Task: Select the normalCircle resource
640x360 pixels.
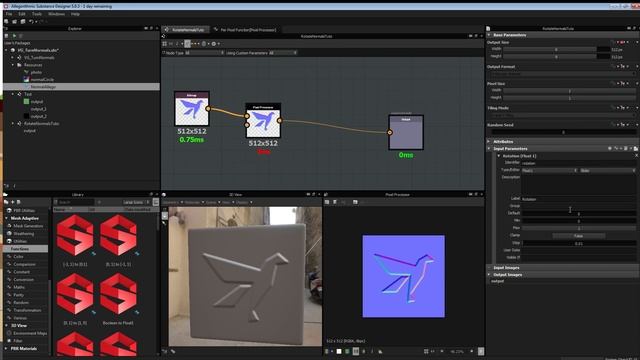Action: (x=42, y=80)
